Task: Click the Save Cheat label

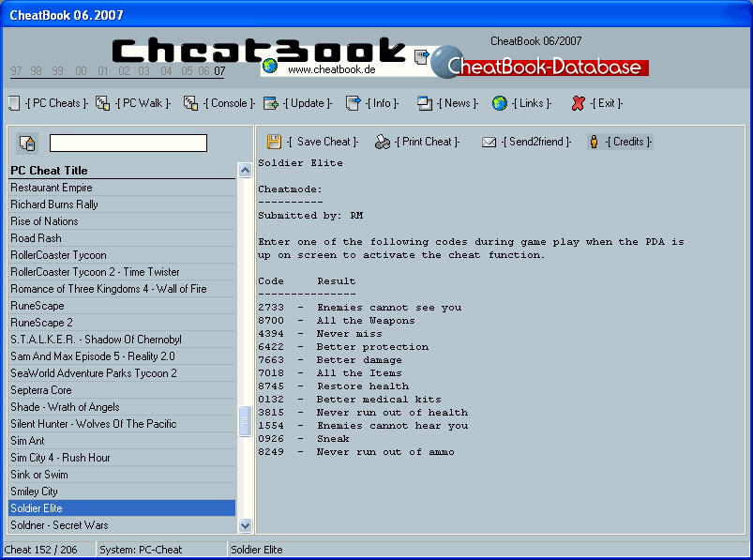Action: click(x=323, y=142)
